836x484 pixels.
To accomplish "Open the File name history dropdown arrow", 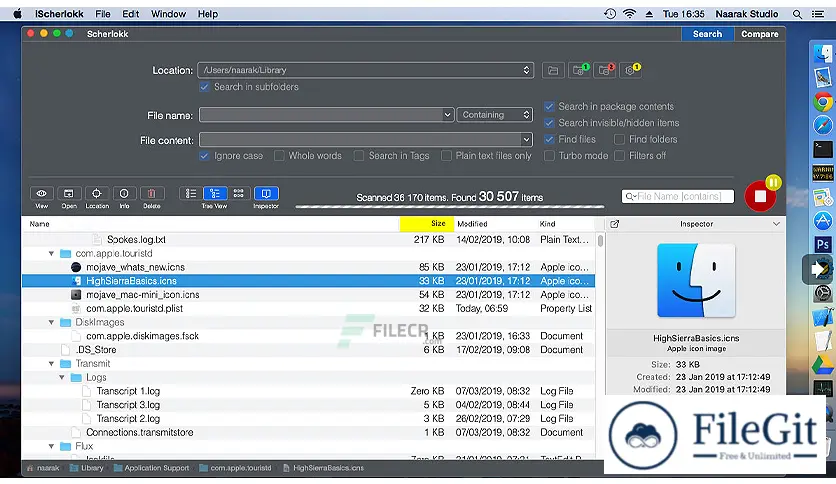I will point(447,115).
